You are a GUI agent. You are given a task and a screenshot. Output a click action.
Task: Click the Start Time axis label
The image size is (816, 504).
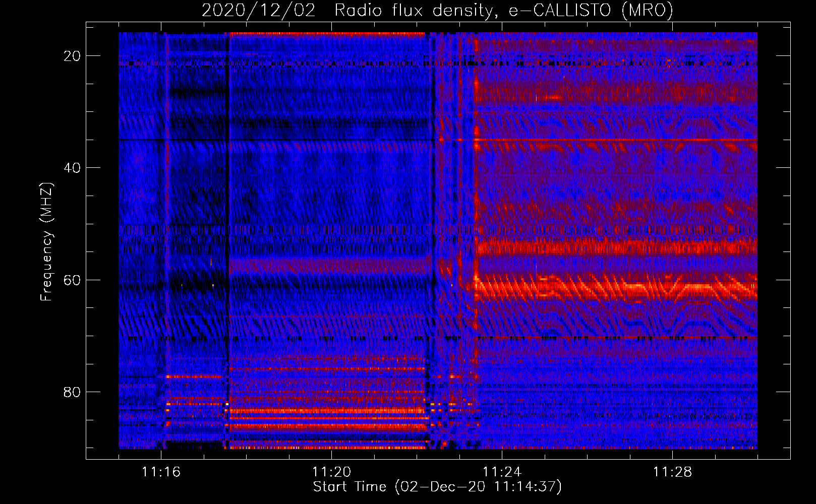click(437, 487)
